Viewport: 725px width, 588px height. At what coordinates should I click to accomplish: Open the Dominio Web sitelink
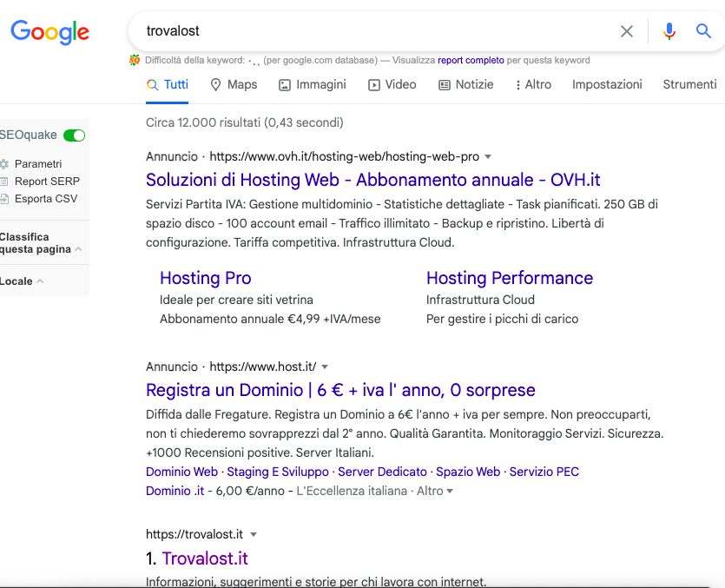pos(181,472)
